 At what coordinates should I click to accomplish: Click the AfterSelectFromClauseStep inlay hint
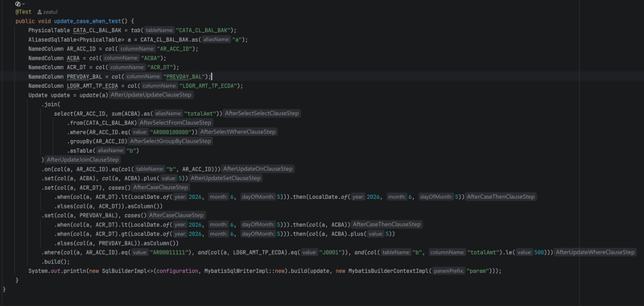pyautogui.click(x=175, y=123)
